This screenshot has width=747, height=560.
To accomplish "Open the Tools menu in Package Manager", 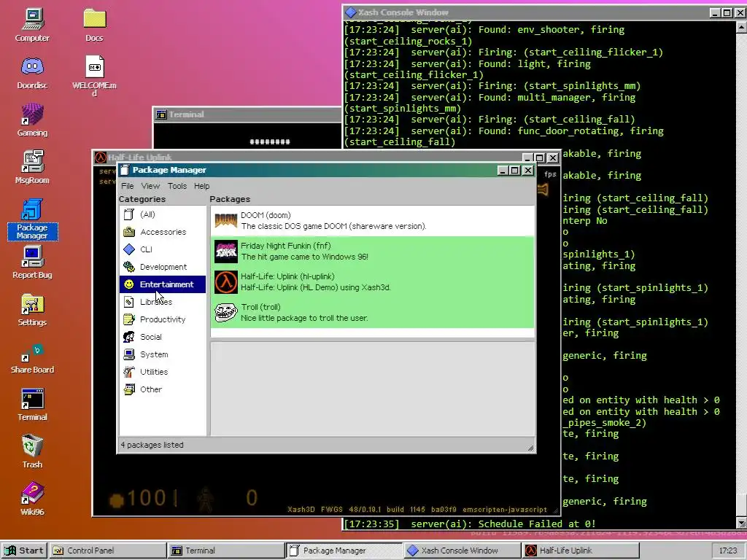I will (x=177, y=186).
